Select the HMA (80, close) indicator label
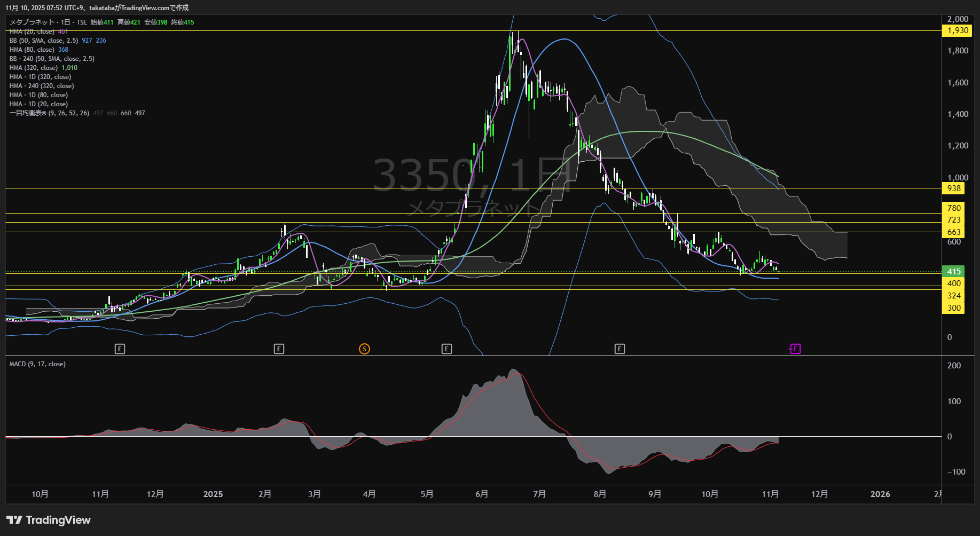The image size is (980, 536). tap(32, 50)
